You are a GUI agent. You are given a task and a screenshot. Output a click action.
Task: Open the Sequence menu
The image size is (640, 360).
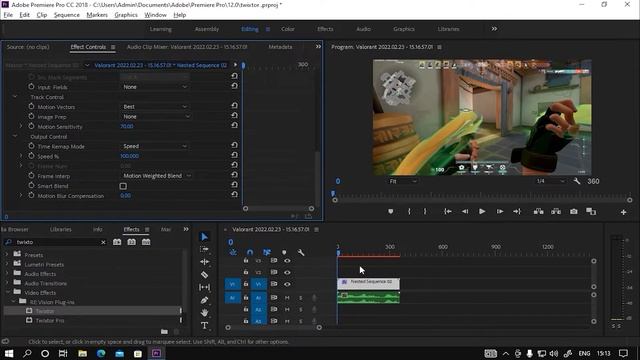coord(67,15)
